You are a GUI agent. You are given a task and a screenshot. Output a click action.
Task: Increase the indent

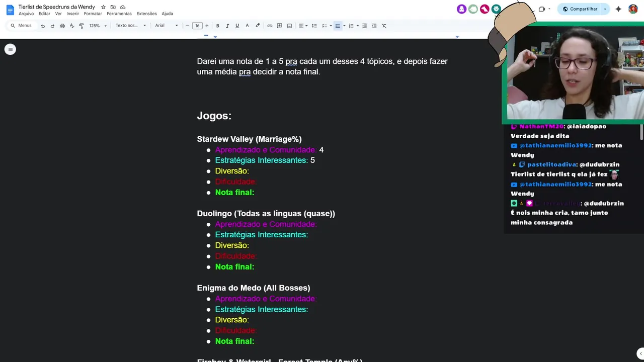click(x=374, y=26)
